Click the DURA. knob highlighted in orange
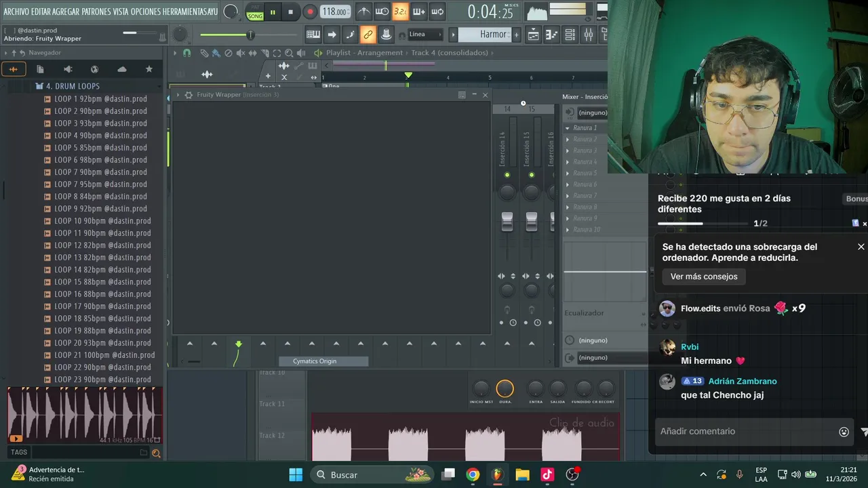The width and height of the screenshot is (868, 488). (x=505, y=388)
